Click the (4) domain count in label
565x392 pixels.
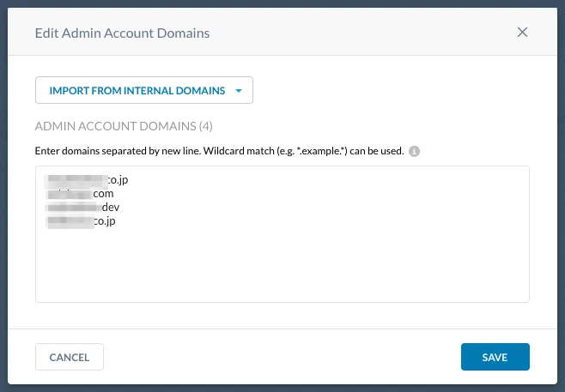coord(205,126)
